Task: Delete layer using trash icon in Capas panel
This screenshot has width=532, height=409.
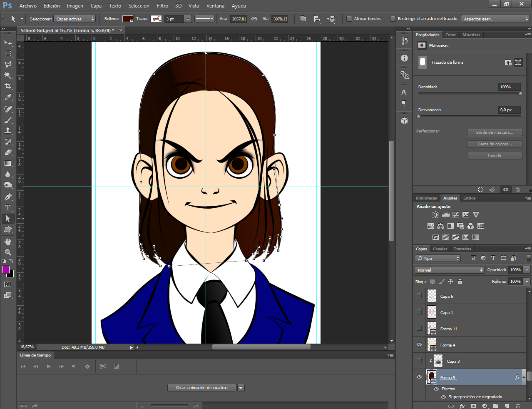Action: (x=518, y=406)
